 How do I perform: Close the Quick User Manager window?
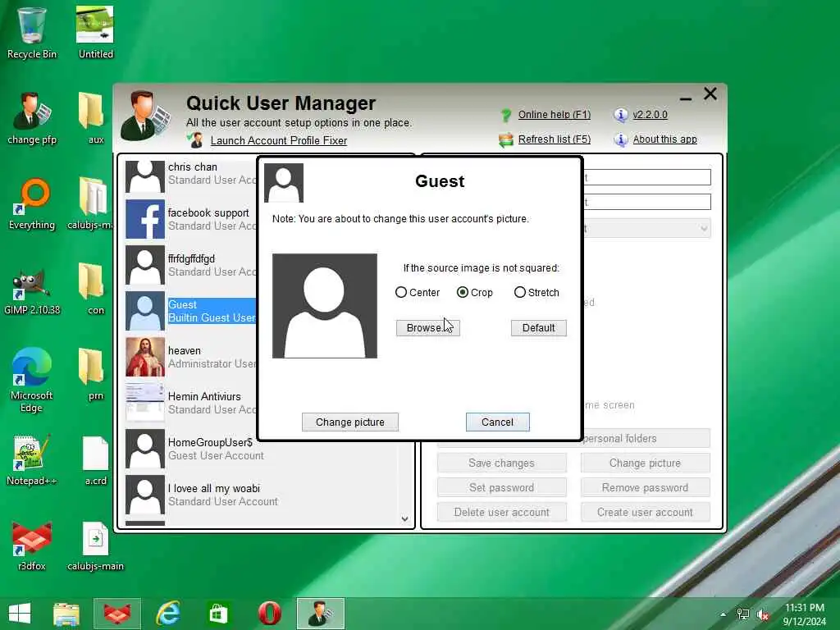pyautogui.click(x=710, y=94)
